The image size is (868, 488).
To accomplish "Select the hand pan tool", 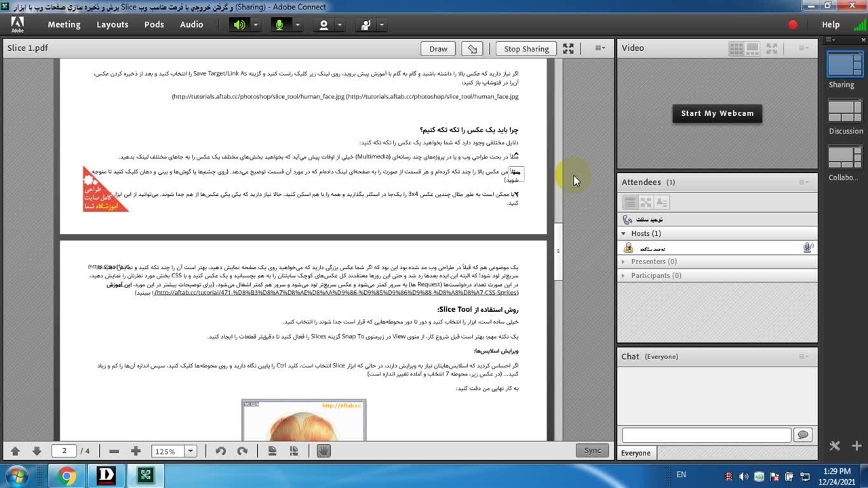I will pyautogui.click(x=323, y=451).
